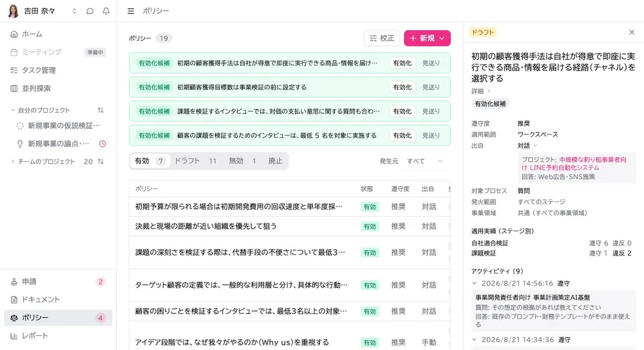Click the タスク管理 list icon
The image size is (644, 350).
click(x=14, y=70)
